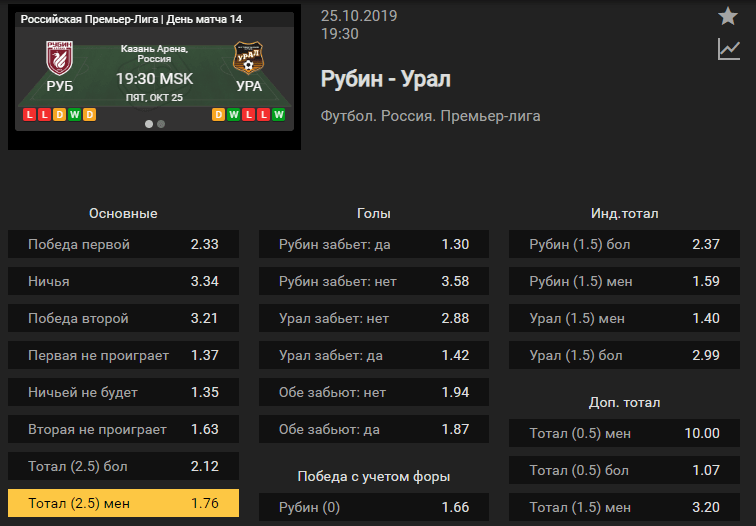Select Урал (1.5) бол at 2.99
This screenshot has height=526, width=756.
(624, 355)
